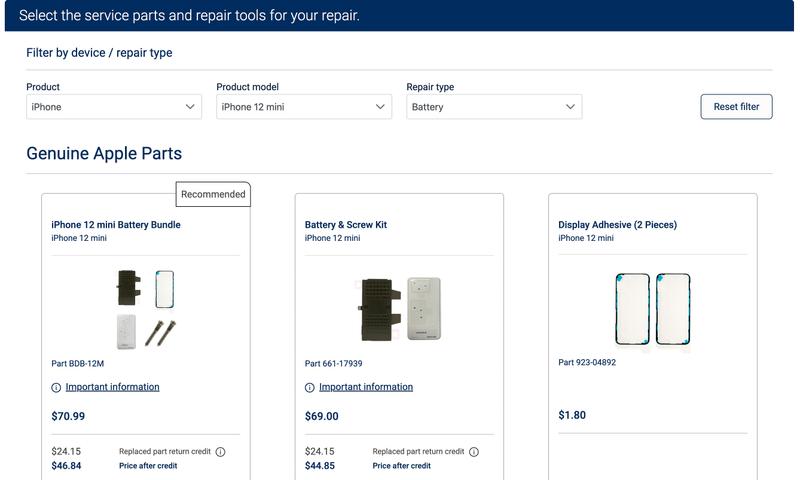Viewport: 800px width, 480px height.
Task: Click Replaced part return credit label in Battery & Screw Kit card
Action: pyautogui.click(x=418, y=451)
